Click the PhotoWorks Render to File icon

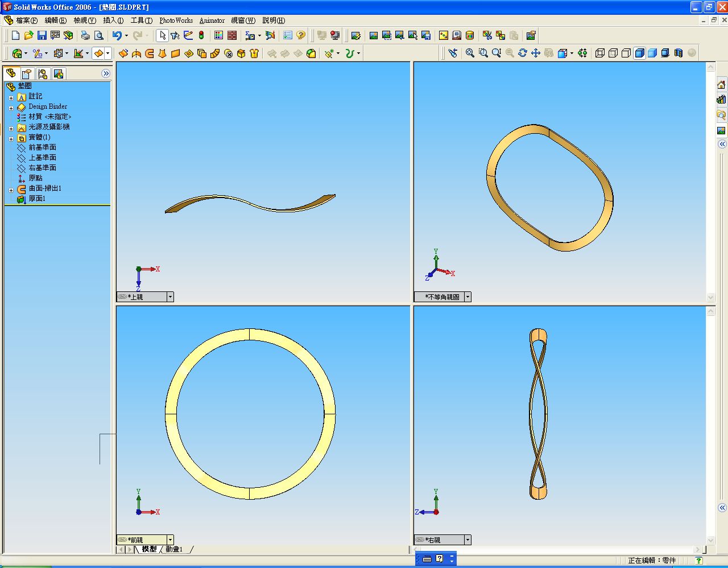click(426, 35)
